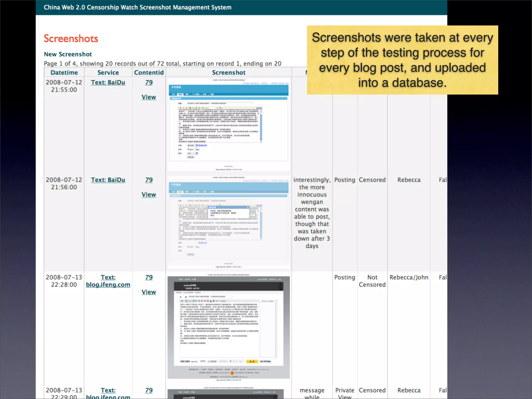This screenshot has height=399, width=532.
Task: Click content ID 79 in 21:56:00 row
Action: (x=149, y=180)
